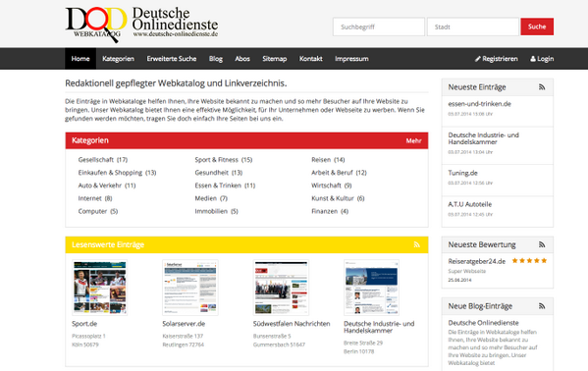Open the Wirtschaft (9) category
This screenshot has width=588, height=371.
pos(332,185)
